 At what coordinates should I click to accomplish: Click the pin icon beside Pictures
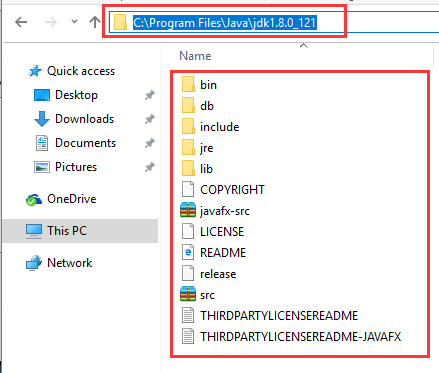click(150, 167)
